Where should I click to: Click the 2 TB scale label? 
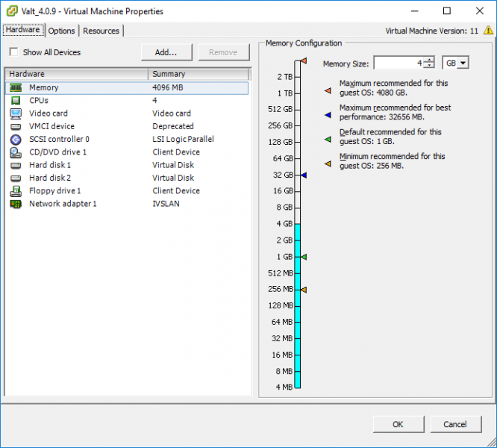click(x=284, y=77)
